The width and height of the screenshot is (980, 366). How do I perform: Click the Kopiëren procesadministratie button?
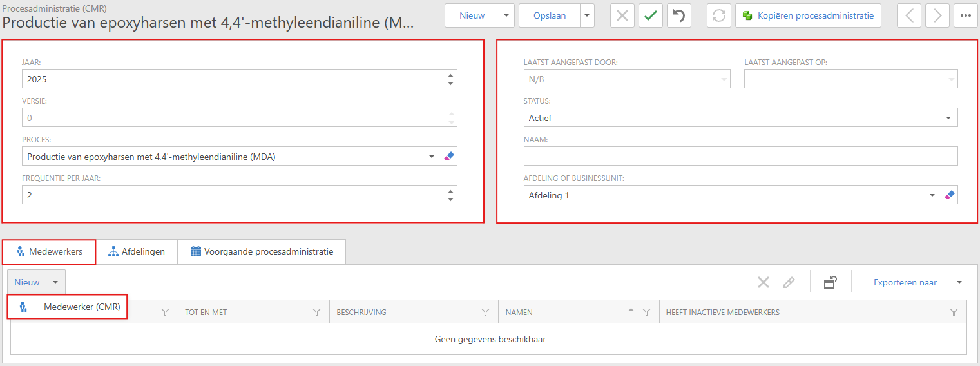click(x=808, y=15)
